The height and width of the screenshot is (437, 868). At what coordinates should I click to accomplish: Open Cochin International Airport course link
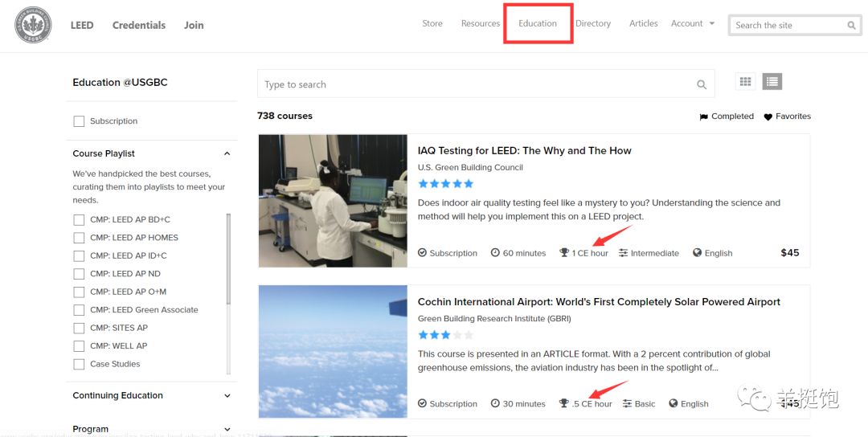pyautogui.click(x=599, y=302)
